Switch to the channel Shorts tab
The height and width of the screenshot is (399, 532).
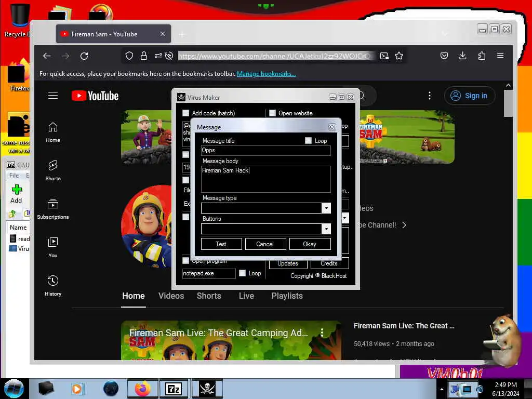point(209,296)
